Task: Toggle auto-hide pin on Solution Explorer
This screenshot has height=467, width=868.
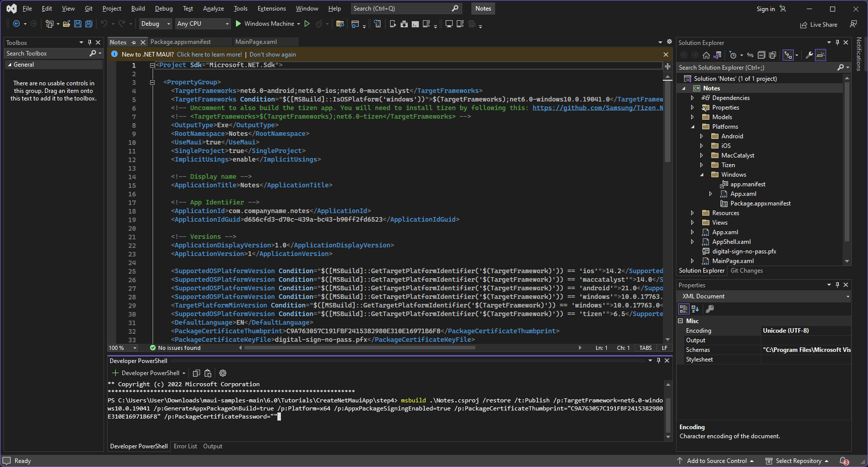Action: coord(837,43)
